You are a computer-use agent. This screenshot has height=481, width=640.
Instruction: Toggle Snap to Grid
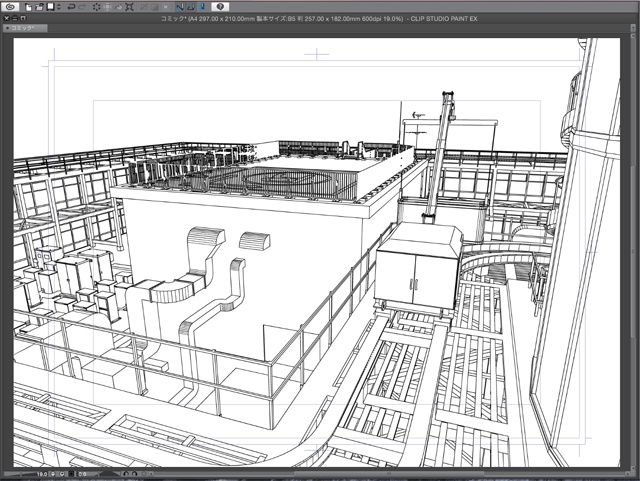pos(202,7)
